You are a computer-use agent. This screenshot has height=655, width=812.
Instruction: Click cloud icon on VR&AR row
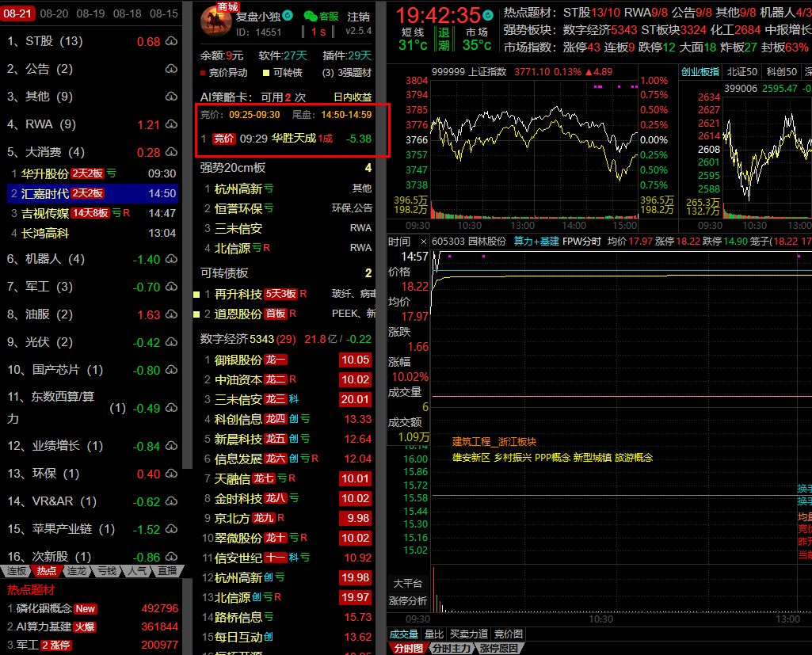coord(171,501)
